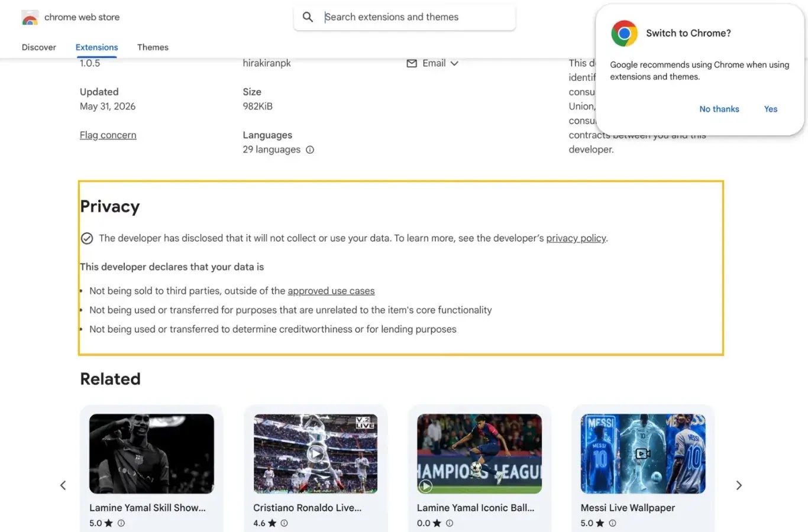The width and height of the screenshot is (808, 532).
Task: Click the video icon on Messi Live Wallpaper
Action: tap(643, 453)
